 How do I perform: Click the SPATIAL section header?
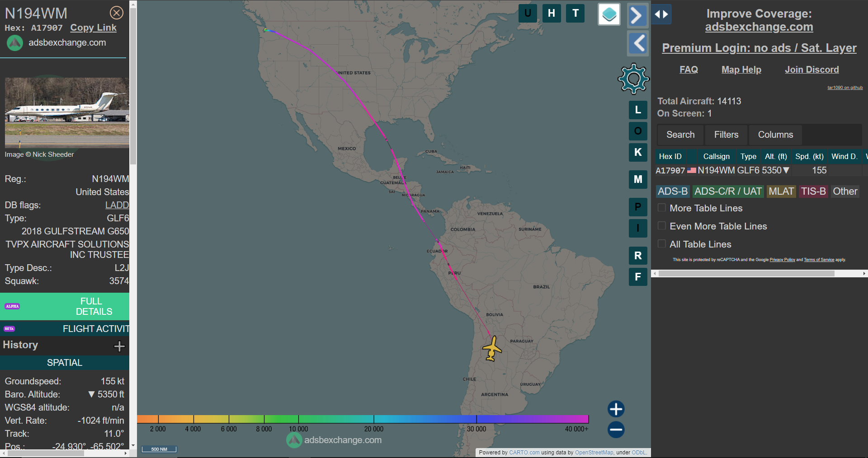[65, 363]
